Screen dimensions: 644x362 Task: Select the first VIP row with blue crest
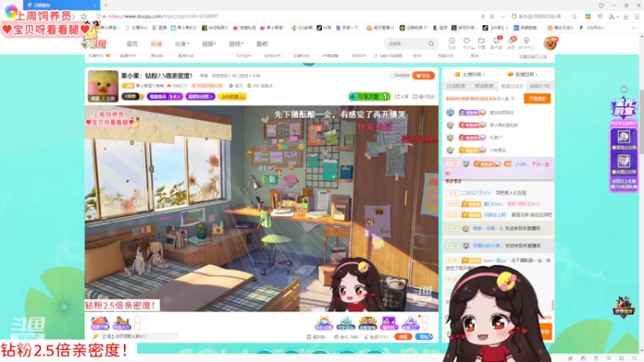pos(497,113)
